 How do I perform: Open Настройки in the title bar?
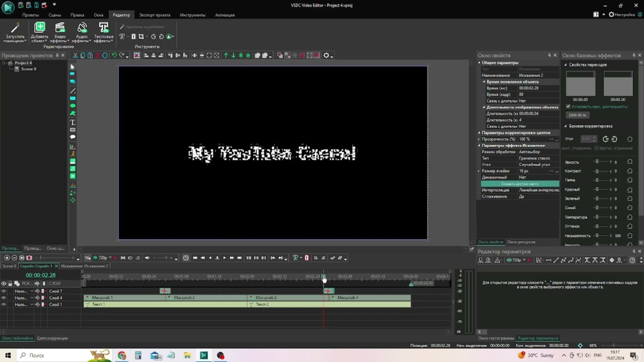point(622,15)
